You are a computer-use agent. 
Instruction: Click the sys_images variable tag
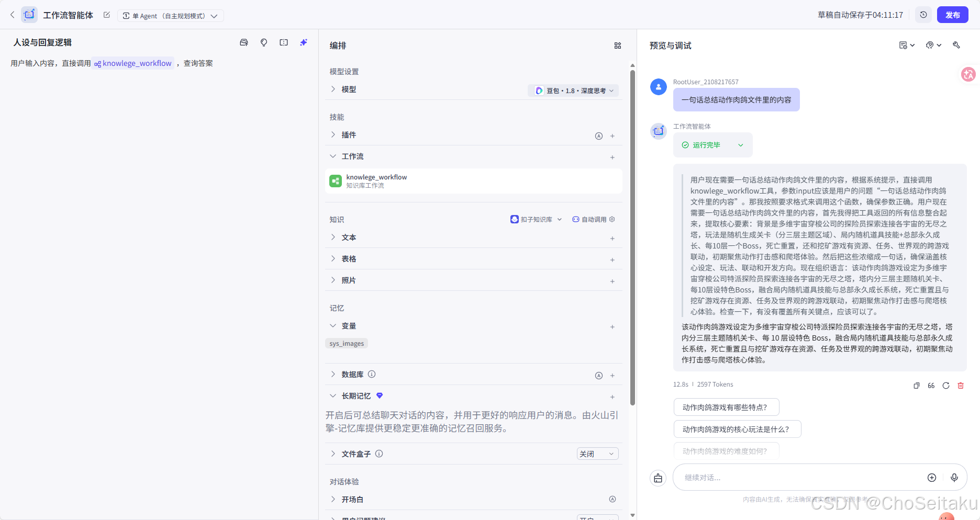click(347, 344)
